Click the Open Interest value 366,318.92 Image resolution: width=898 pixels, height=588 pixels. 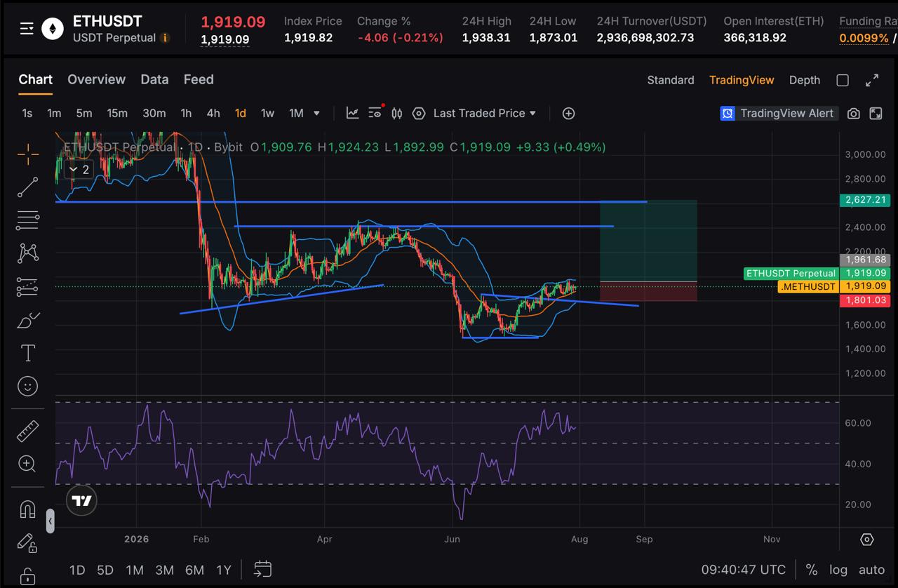click(755, 38)
